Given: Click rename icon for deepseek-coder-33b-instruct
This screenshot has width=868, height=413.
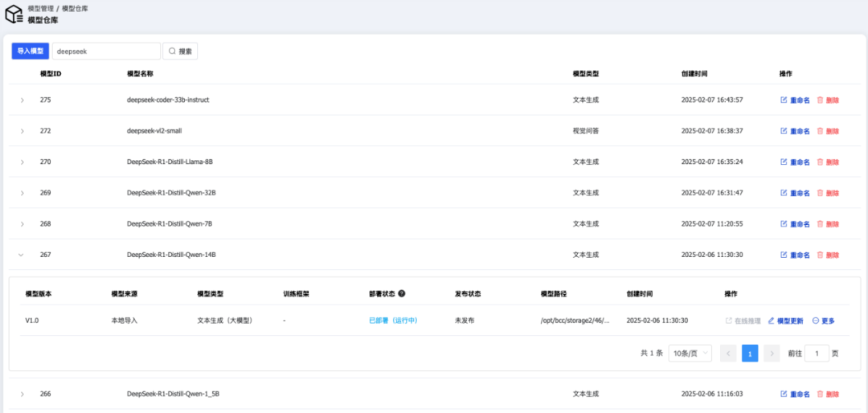Looking at the screenshot, I should point(784,100).
